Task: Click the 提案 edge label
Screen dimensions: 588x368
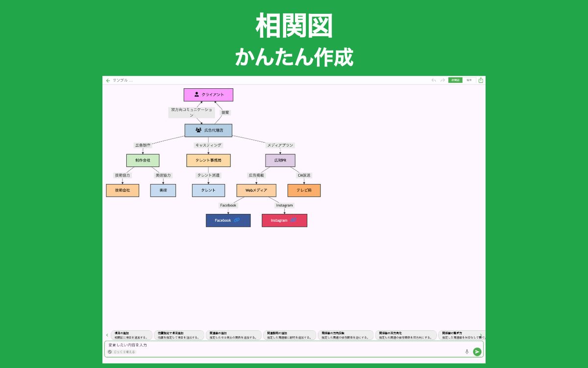Action: 225,112
